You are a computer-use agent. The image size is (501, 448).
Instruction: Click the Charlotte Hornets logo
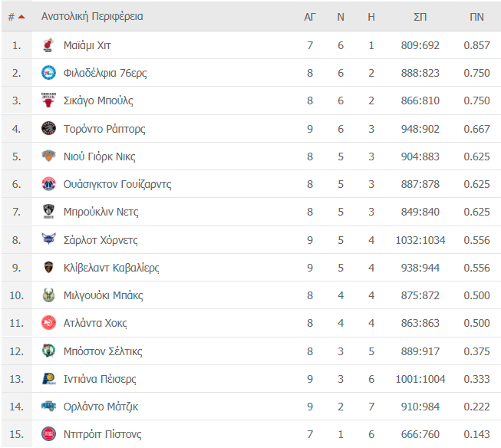[x=48, y=239]
